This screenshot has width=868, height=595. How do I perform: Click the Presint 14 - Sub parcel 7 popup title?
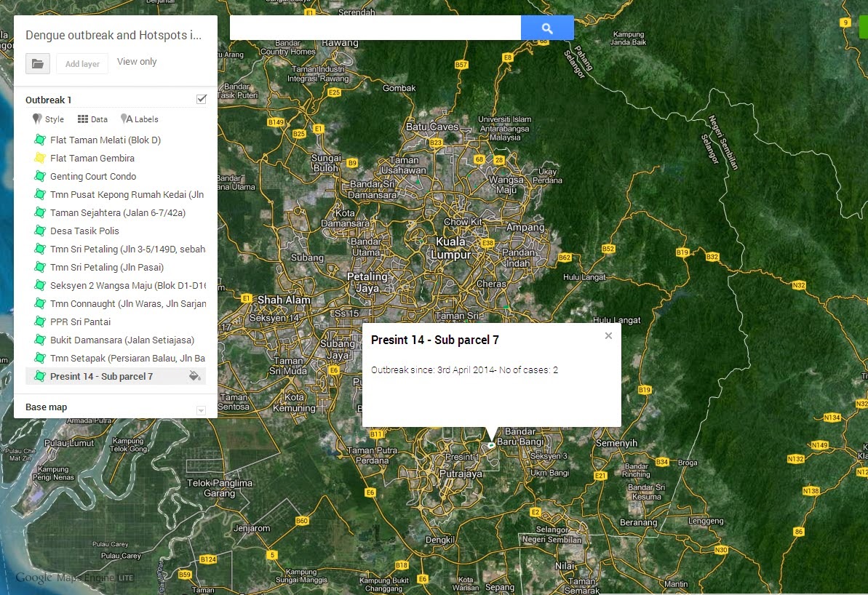[434, 340]
